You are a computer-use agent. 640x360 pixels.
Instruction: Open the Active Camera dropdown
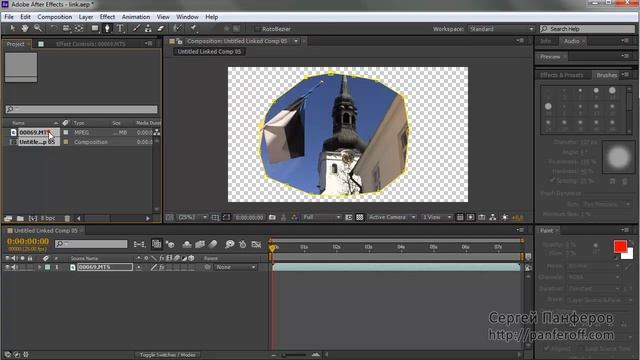(x=392, y=218)
